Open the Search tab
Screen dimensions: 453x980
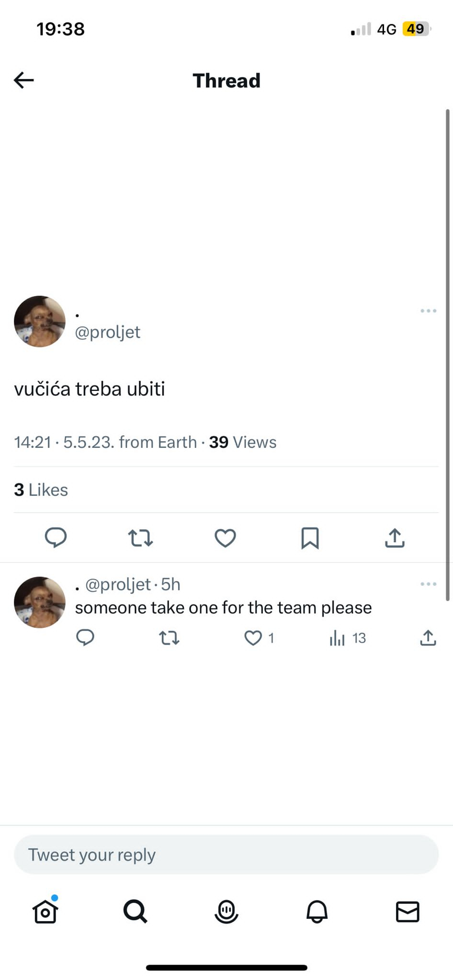tap(136, 912)
